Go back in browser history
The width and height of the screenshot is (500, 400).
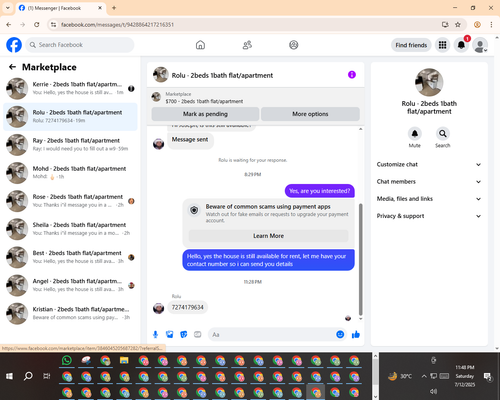tap(9, 25)
